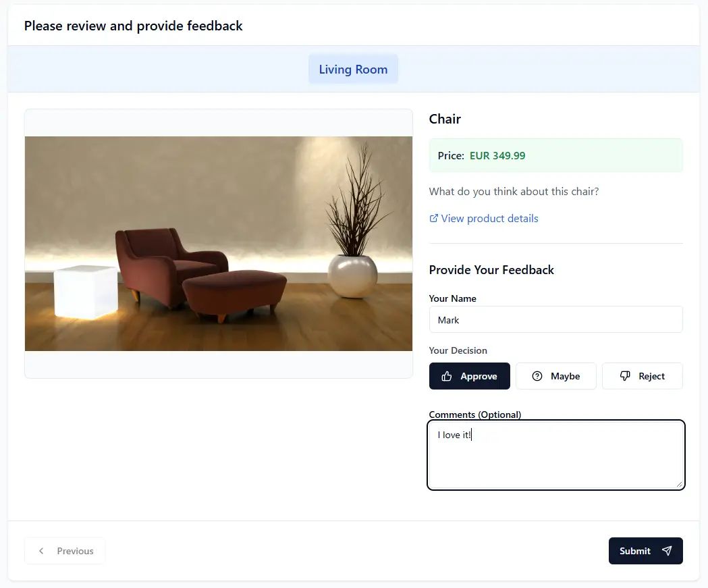Viewport: 708px width, 588px height.
Task: Open the View product details link
Action: pyautogui.click(x=489, y=218)
